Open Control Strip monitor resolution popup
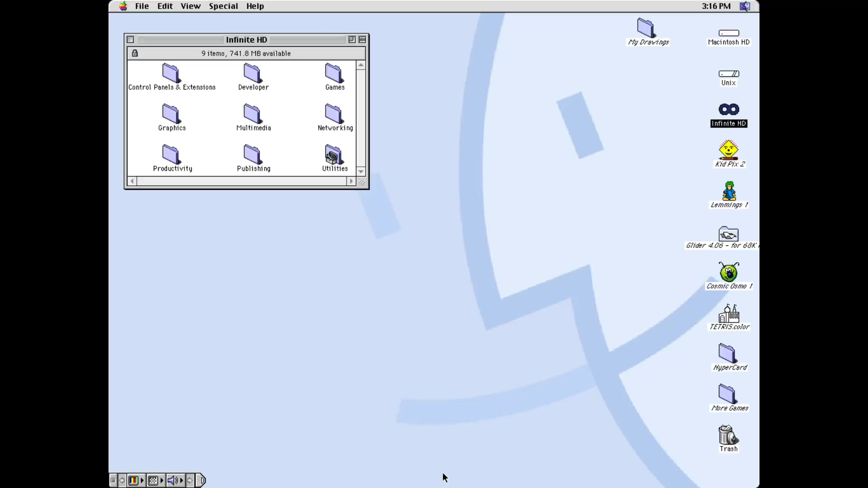The height and width of the screenshot is (488, 868). click(x=156, y=480)
